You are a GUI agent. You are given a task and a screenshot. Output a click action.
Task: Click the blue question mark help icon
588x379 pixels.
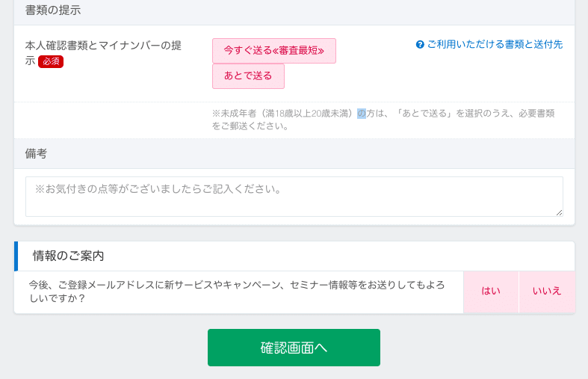point(420,45)
